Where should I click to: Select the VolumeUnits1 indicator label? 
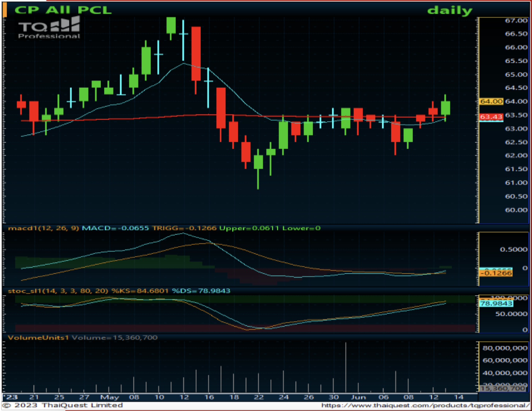38,338
